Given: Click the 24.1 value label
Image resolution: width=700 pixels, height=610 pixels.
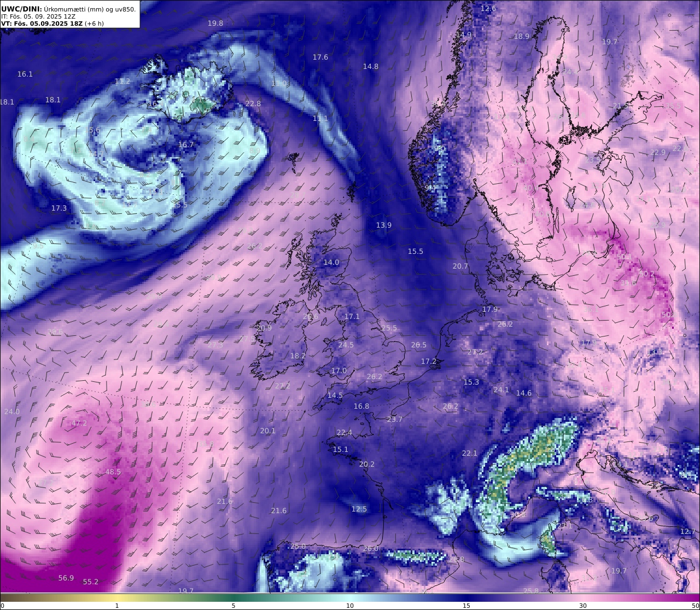Looking at the screenshot, I should pos(501,390).
